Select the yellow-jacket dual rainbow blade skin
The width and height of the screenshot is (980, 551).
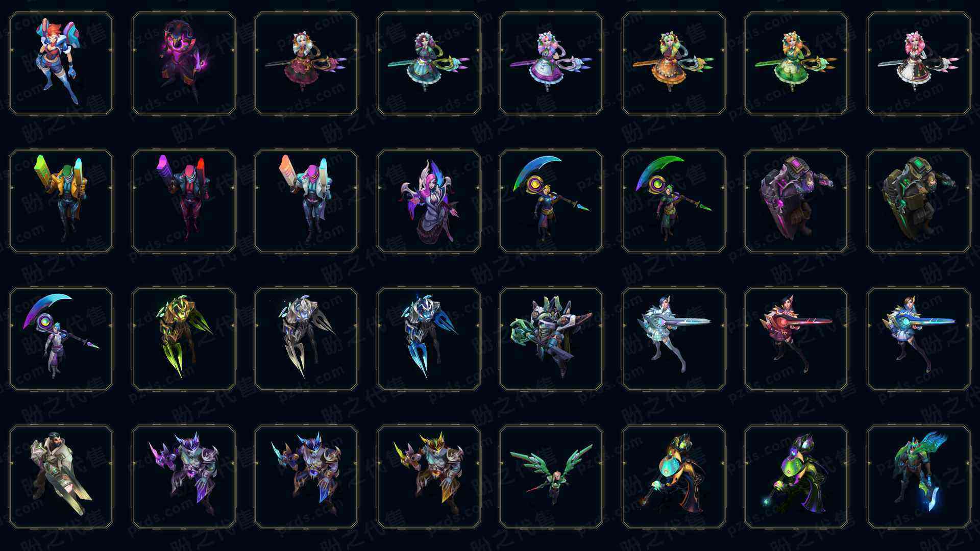pyautogui.click(x=61, y=201)
